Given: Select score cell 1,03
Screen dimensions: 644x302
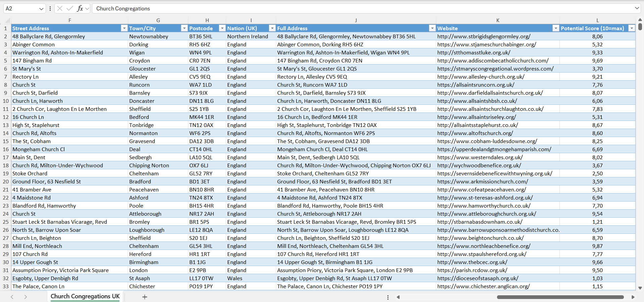Looking at the screenshot, I should (598, 278).
